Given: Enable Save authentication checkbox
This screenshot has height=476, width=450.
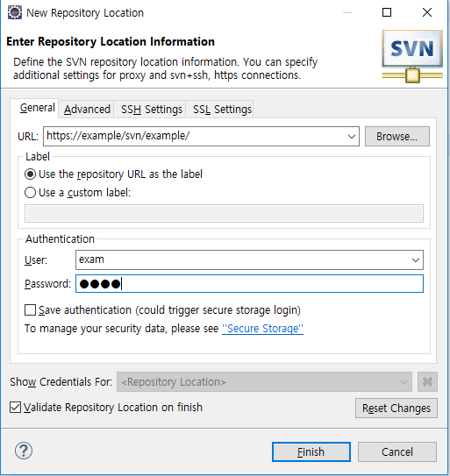Looking at the screenshot, I should [30, 310].
